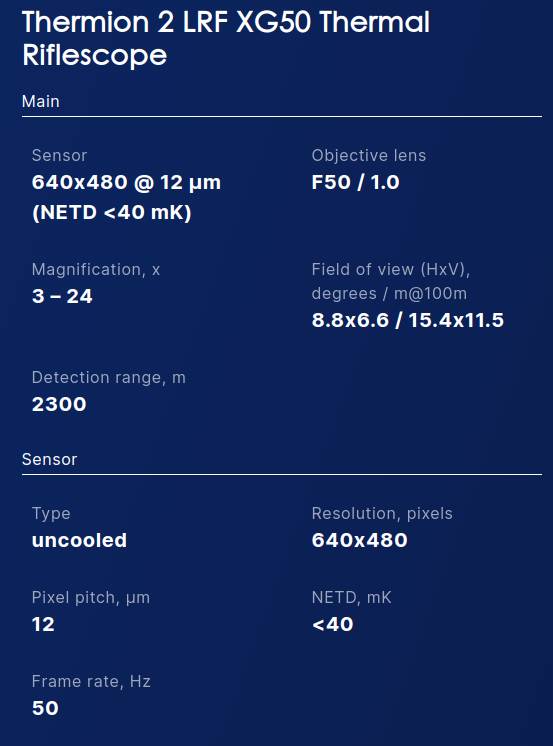Viewport: 553px width, 746px height.
Task: Click the Detection range, m label
Action: 109,378
